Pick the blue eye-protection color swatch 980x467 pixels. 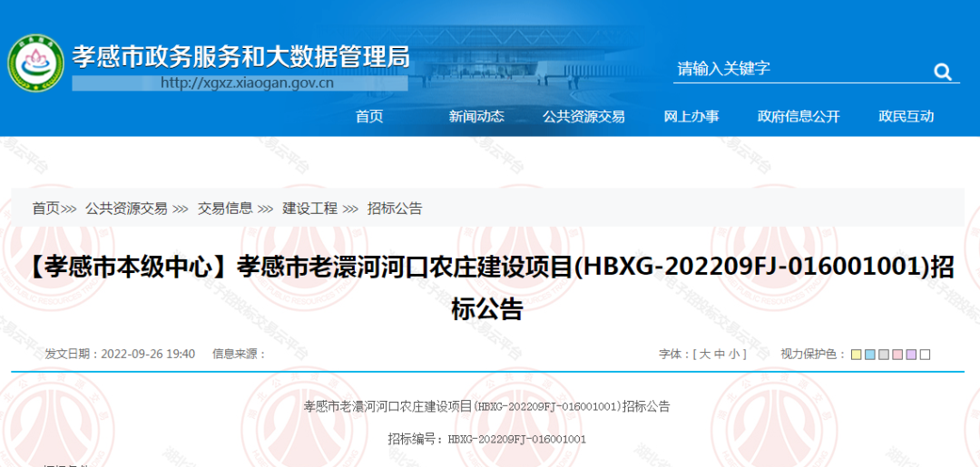pyautogui.click(x=869, y=355)
